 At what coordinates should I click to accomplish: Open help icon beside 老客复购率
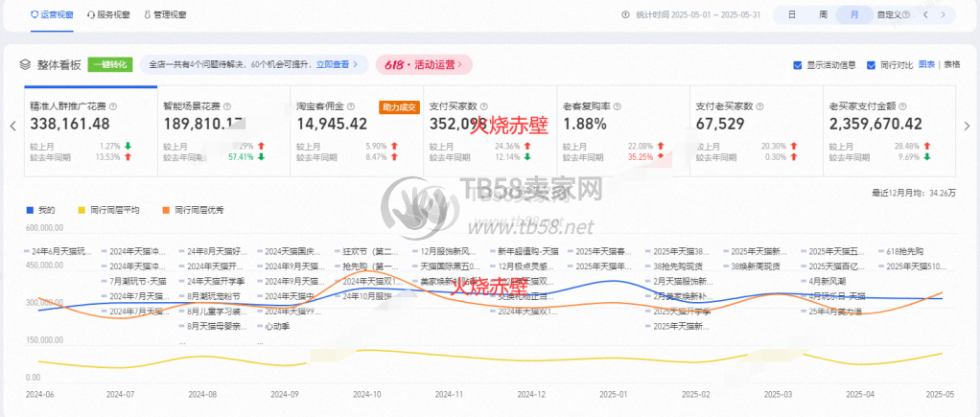(618, 107)
